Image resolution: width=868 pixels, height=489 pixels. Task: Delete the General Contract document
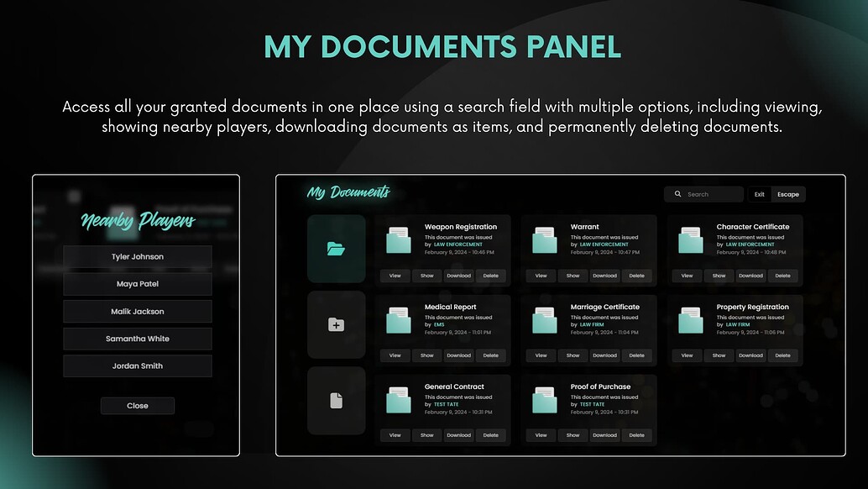[491, 435]
